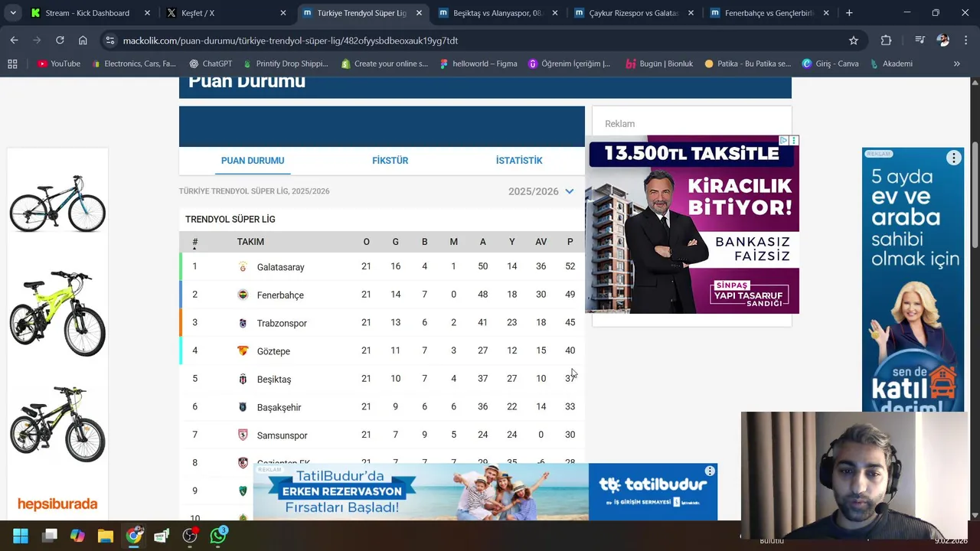Close the Türkiye Trendyol Süper Lig tab
The height and width of the screenshot is (551, 980).
419,13
